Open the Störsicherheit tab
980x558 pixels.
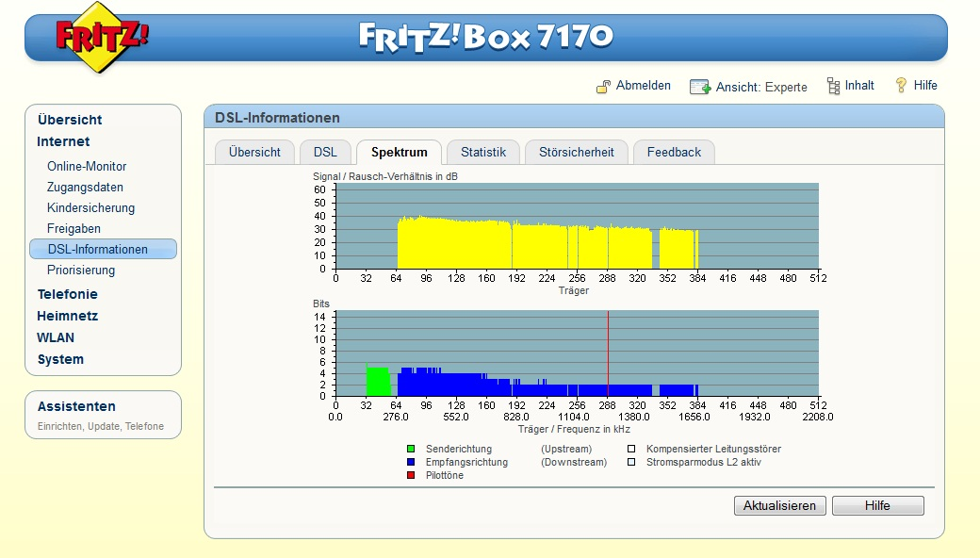(x=577, y=152)
